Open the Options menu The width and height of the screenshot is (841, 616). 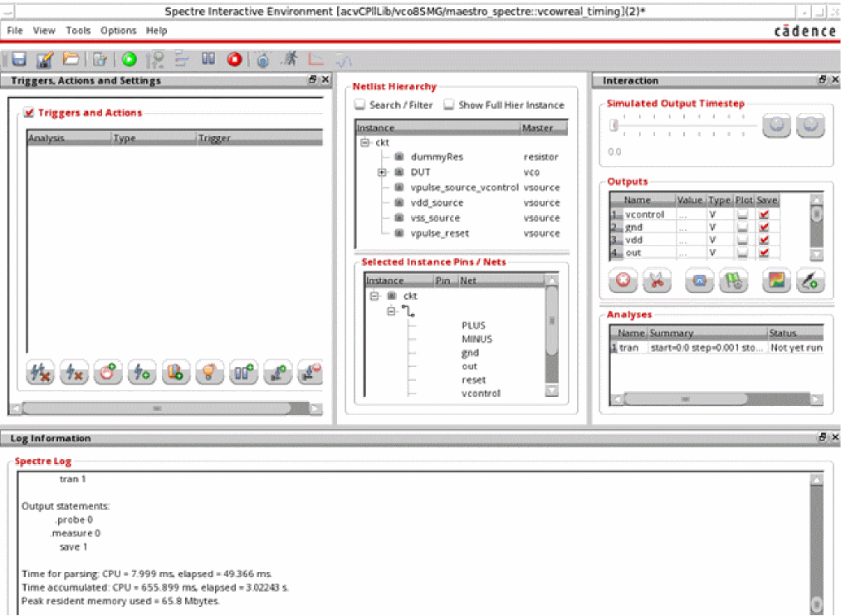119,31
